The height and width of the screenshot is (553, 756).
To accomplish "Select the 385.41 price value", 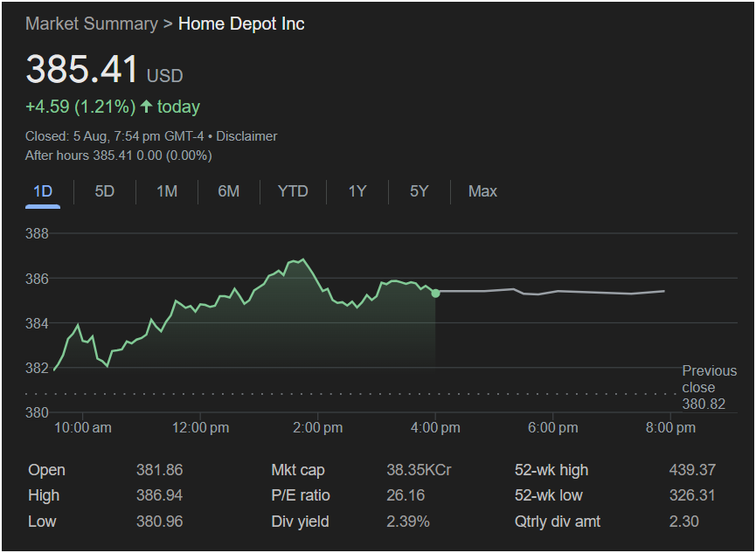I will tap(82, 69).
